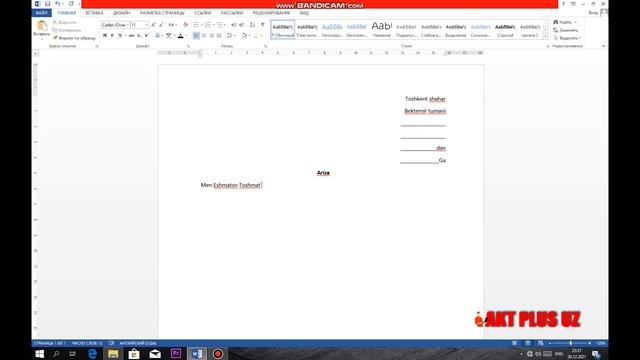Image resolution: width=640 pixels, height=360 pixels.
Task: Open Adobe Premiere from taskbar
Action: (176, 353)
